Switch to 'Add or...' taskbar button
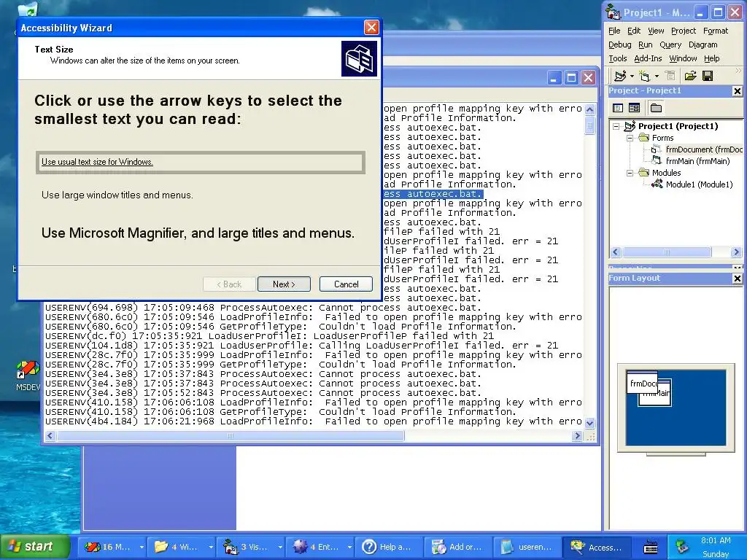Image resolution: width=747 pixels, height=560 pixels. click(458, 547)
